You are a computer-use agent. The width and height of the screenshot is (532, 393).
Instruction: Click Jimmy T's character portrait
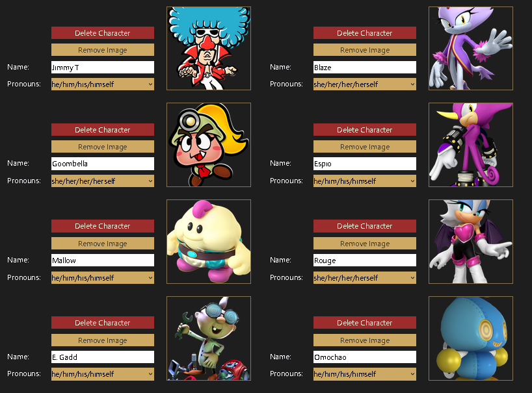pos(209,49)
